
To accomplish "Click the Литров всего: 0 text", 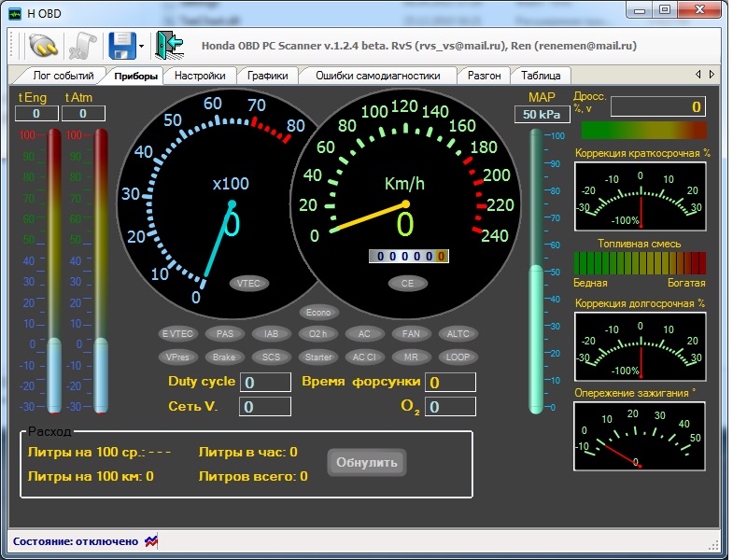I will tap(253, 476).
